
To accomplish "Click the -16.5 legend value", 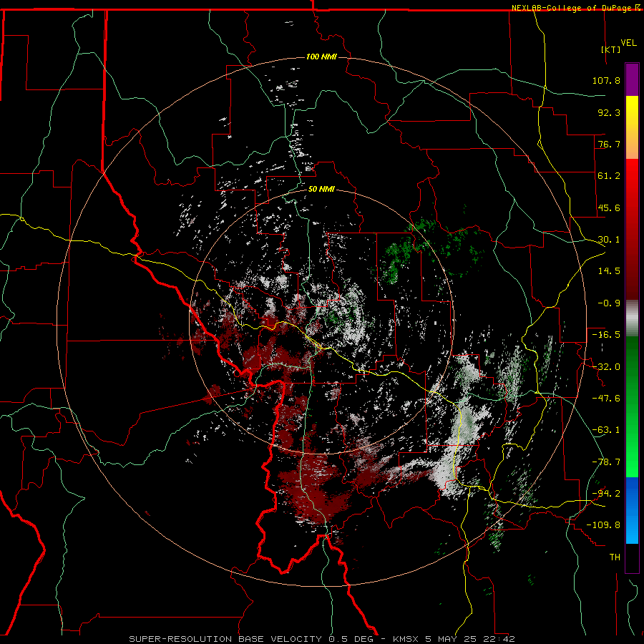I will point(606,335).
